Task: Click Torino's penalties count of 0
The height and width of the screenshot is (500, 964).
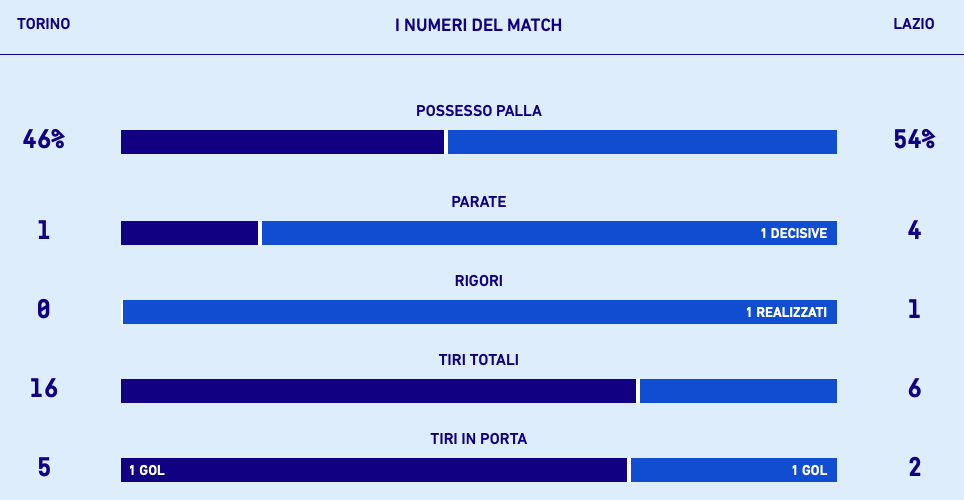Action: click(43, 310)
